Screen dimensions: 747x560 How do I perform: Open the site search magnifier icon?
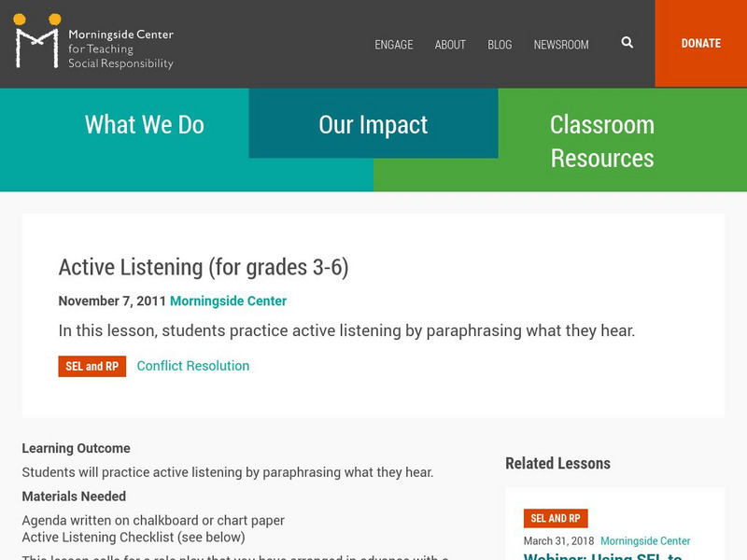coord(627,43)
